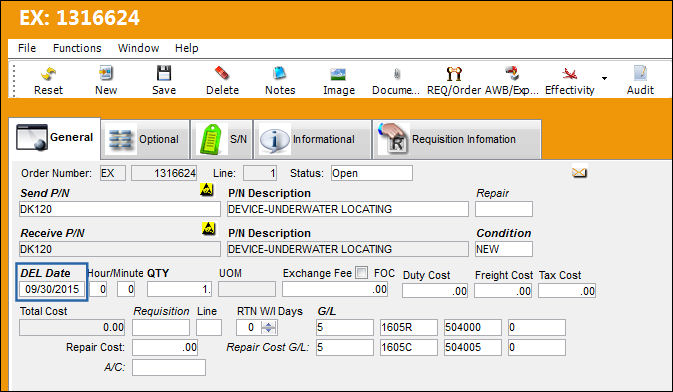Click the QTY input field

pyautogui.click(x=179, y=289)
